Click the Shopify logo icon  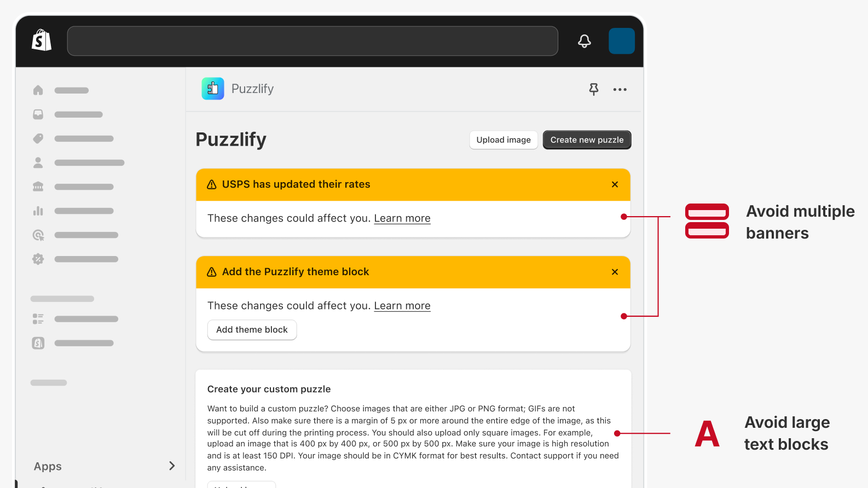point(42,40)
